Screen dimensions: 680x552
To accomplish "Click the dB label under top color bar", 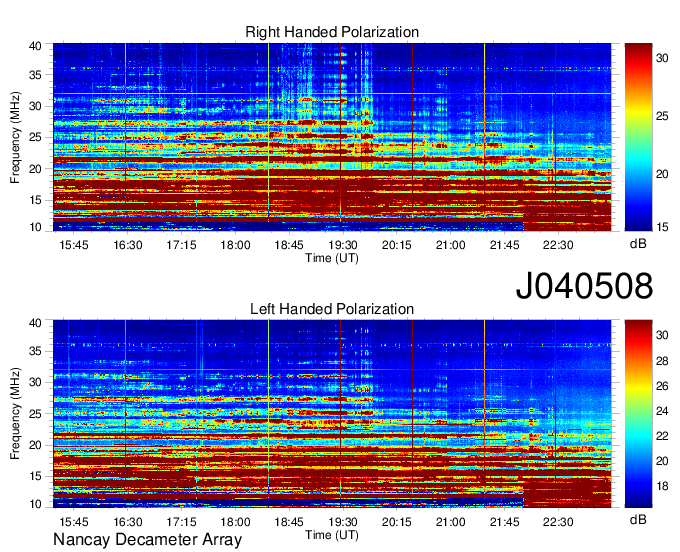I will (x=638, y=244).
